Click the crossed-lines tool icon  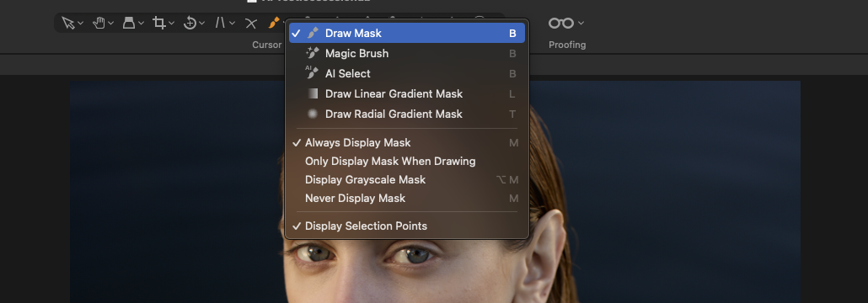[251, 24]
